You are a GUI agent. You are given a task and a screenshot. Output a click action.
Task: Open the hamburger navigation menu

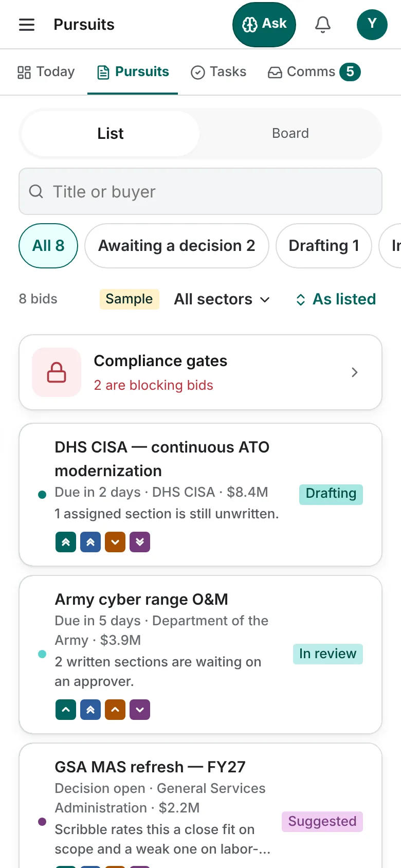point(27,25)
